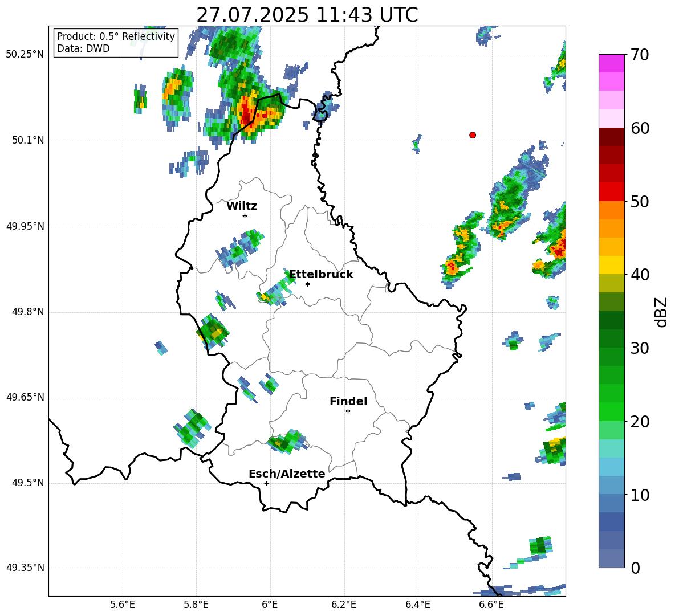Click the 20 colorbar tick label
675x616 pixels.
(x=640, y=421)
